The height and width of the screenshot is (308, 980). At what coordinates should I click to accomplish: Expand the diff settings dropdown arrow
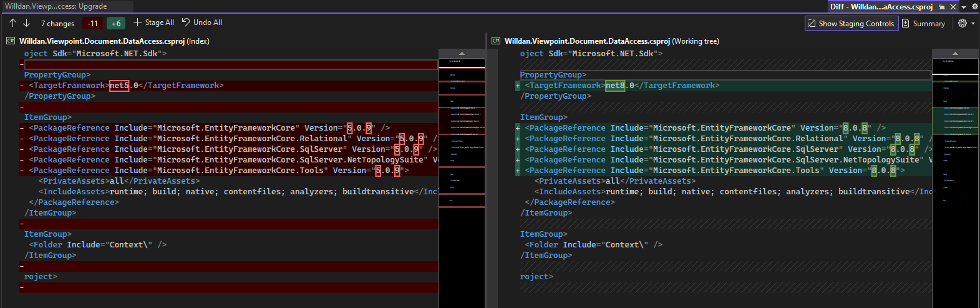tap(973, 23)
